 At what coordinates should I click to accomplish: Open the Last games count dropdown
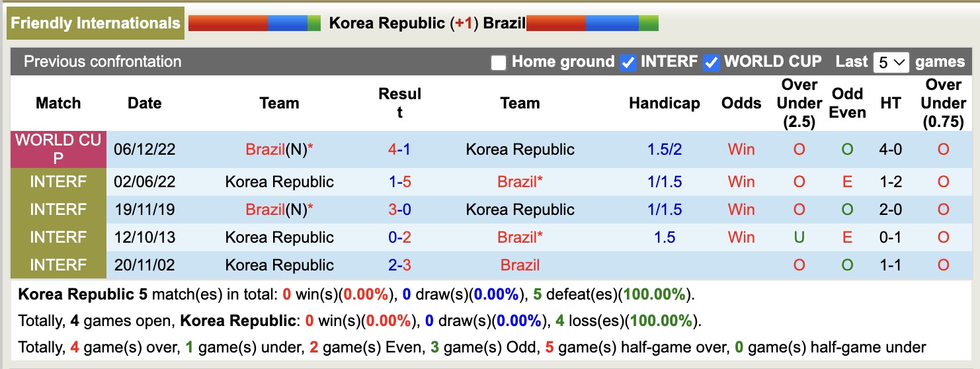[891, 63]
